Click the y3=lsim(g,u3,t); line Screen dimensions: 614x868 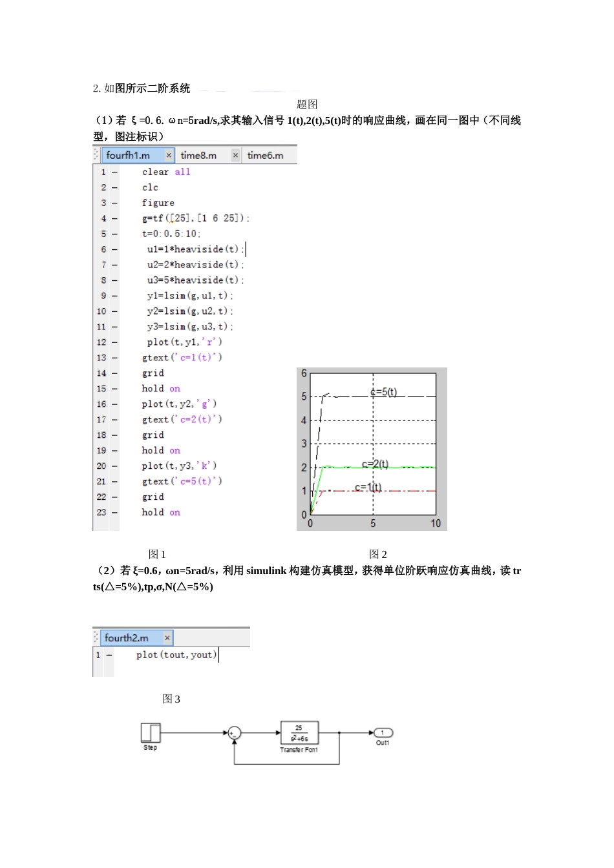pyautogui.click(x=190, y=327)
